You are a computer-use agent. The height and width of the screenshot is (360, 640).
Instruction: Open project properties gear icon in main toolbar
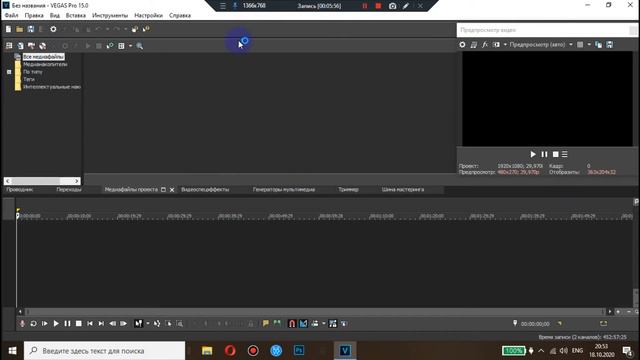coord(53,29)
